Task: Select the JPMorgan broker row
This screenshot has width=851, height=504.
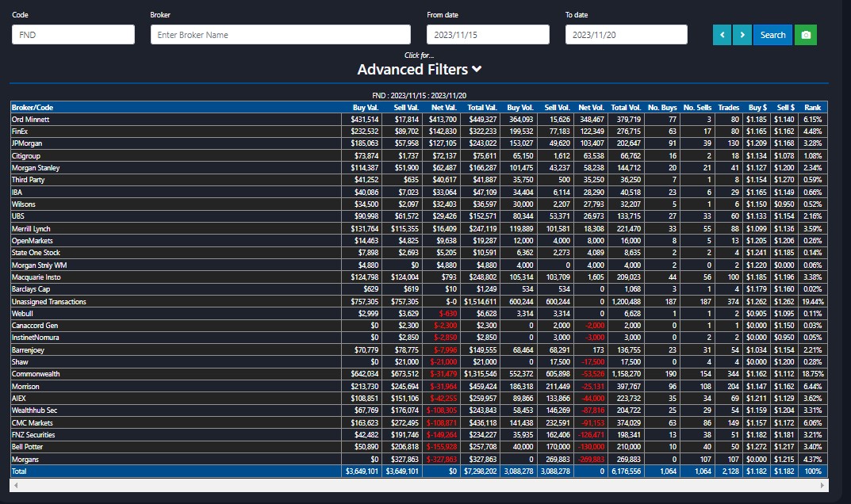Action: [419, 143]
